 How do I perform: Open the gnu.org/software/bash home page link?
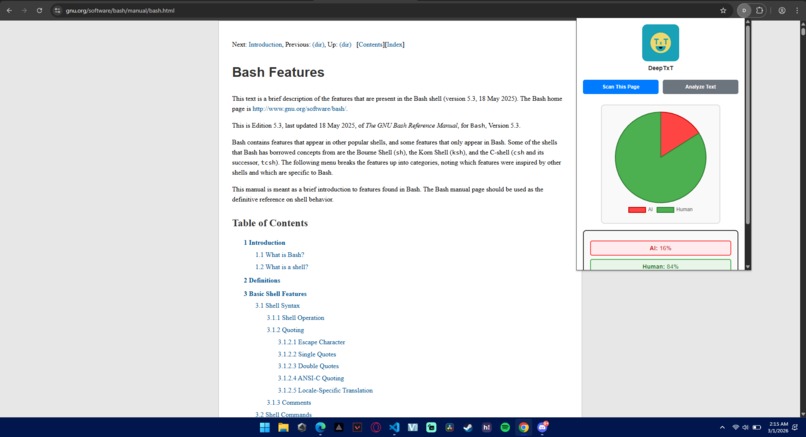point(299,109)
